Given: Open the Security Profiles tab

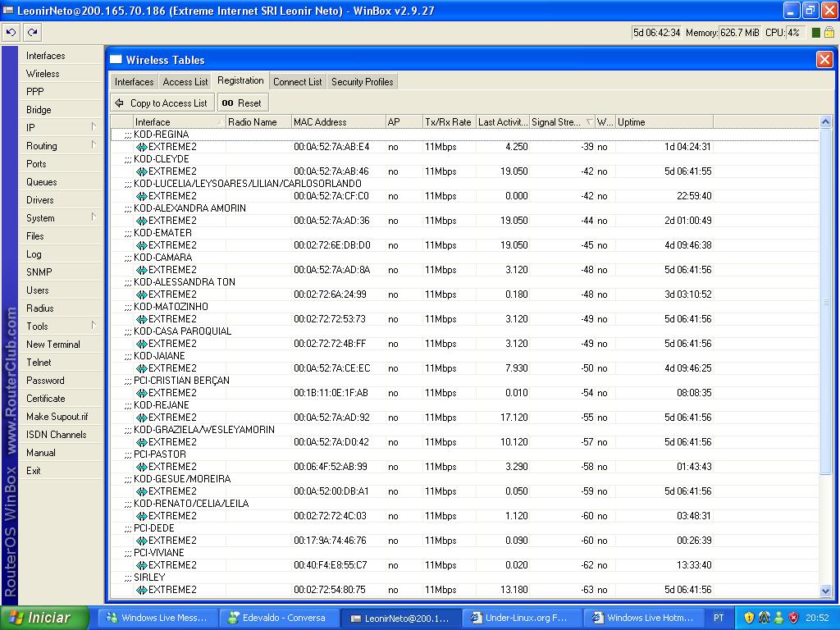Looking at the screenshot, I should pyautogui.click(x=362, y=82).
